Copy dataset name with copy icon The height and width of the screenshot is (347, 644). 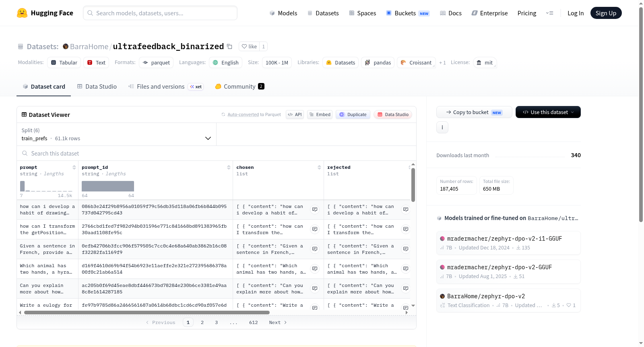click(229, 46)
